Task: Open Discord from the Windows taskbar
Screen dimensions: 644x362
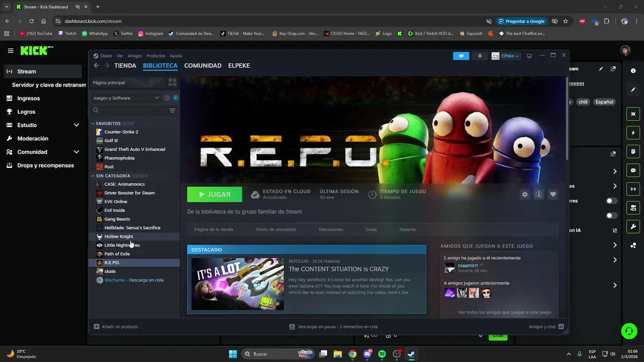Action: click(x=367, y=354)
